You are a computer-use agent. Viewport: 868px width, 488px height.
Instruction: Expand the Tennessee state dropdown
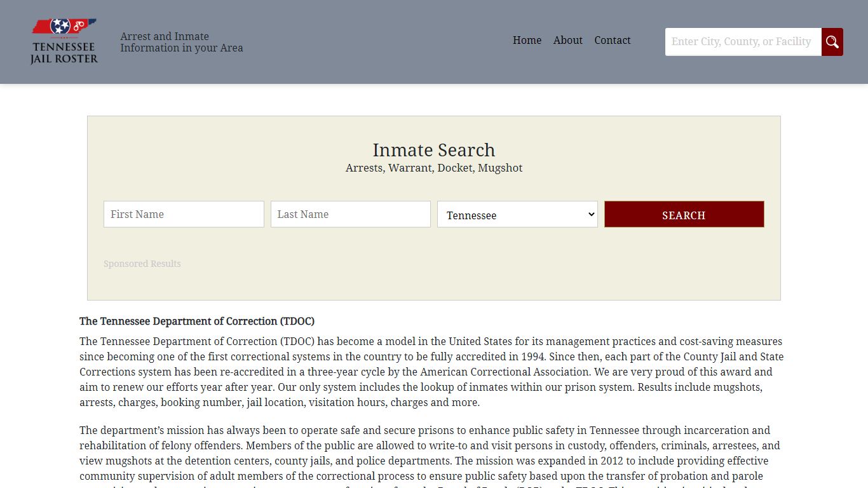coord(517,215)
